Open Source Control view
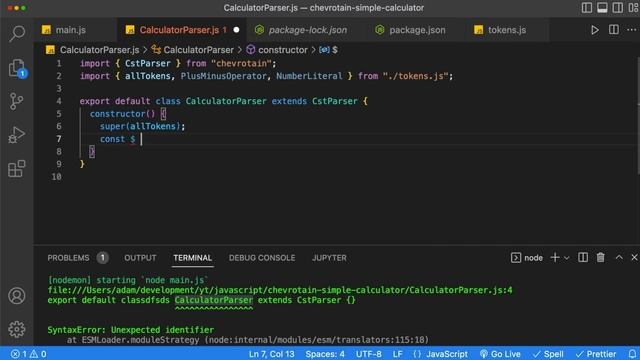The image size is (640, 360). coord(17,101)
